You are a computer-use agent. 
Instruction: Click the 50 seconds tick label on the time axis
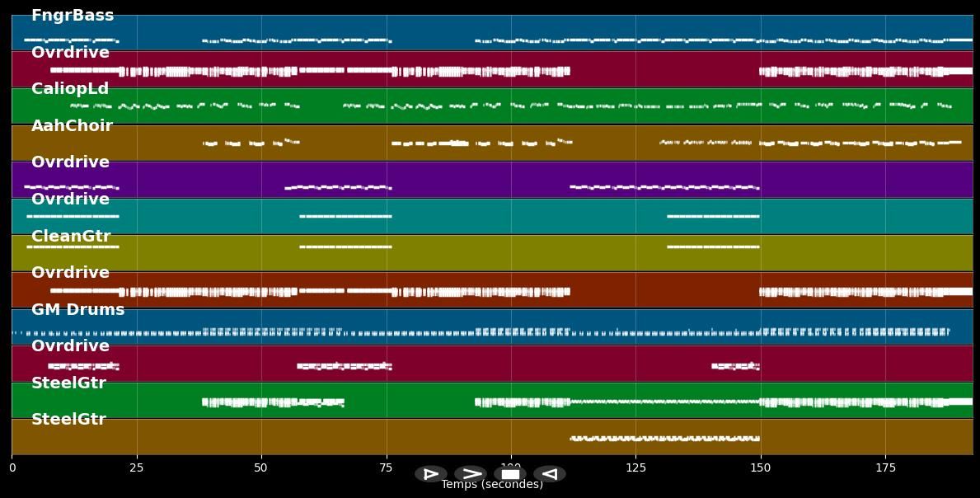pos(261,468)
